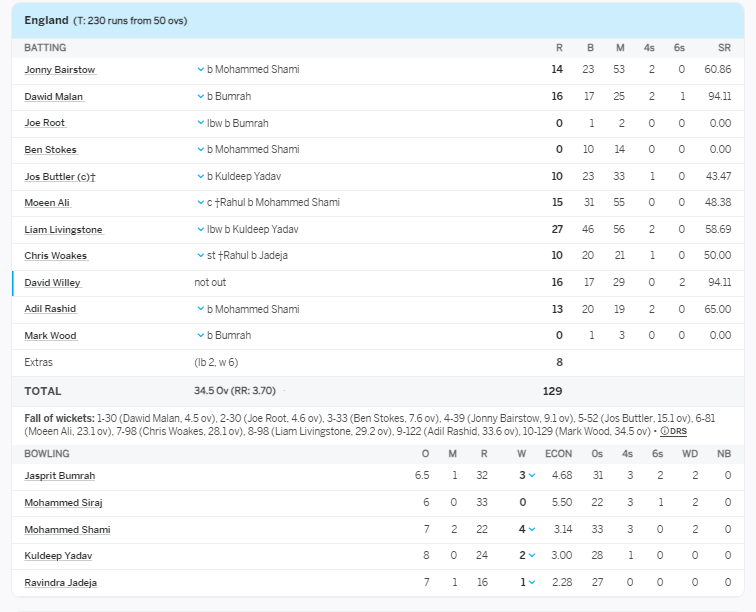Show Mohammed Shami's four wickets dropdown

pyautogui.click(x=531, y=529)
